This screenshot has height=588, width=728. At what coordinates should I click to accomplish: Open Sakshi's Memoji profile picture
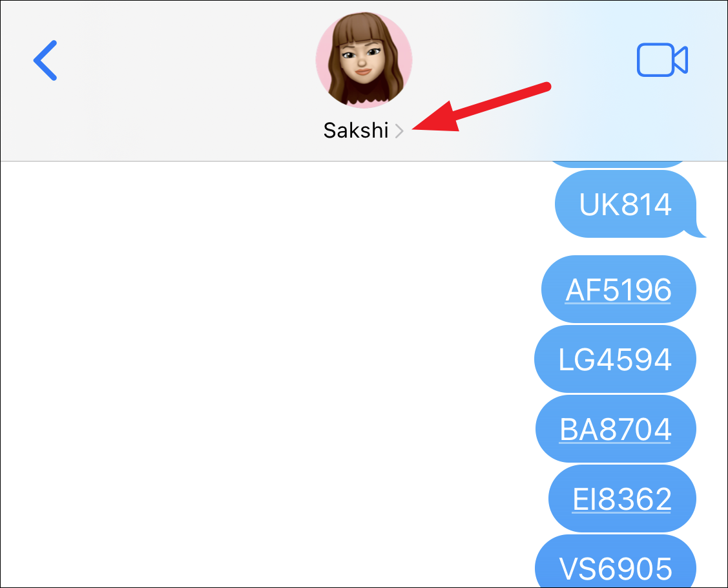click(364, 60)
